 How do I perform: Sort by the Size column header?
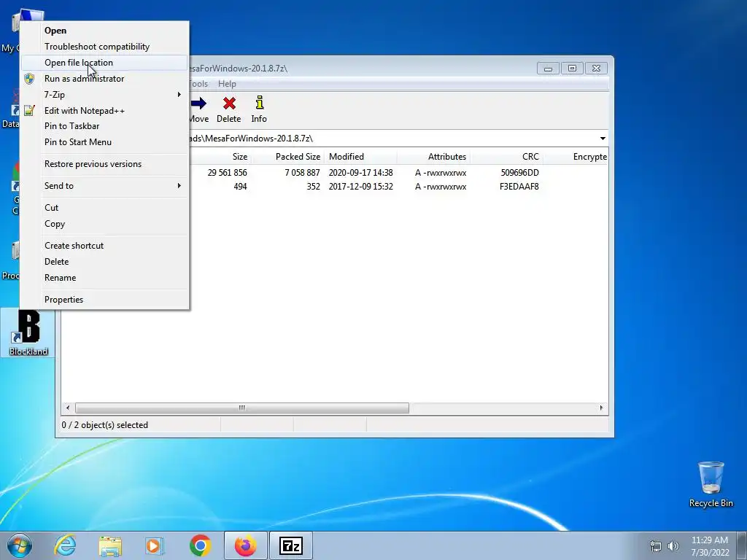coord(239,157)
